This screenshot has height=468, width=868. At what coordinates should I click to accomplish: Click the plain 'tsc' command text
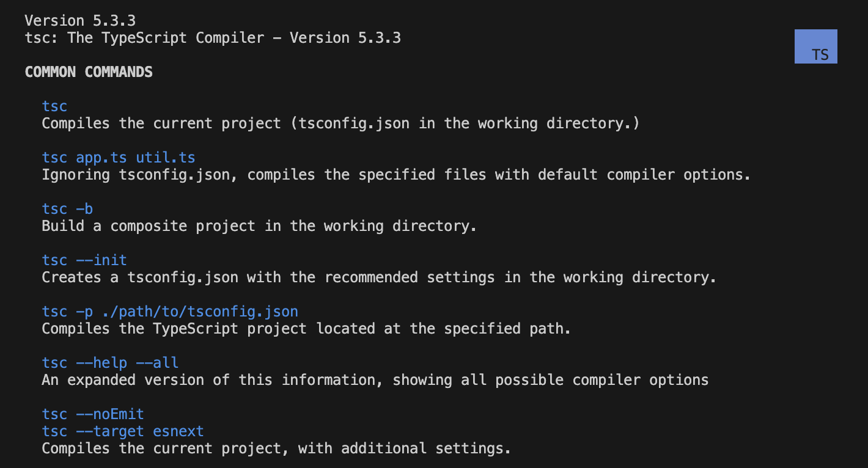[54, 106]
